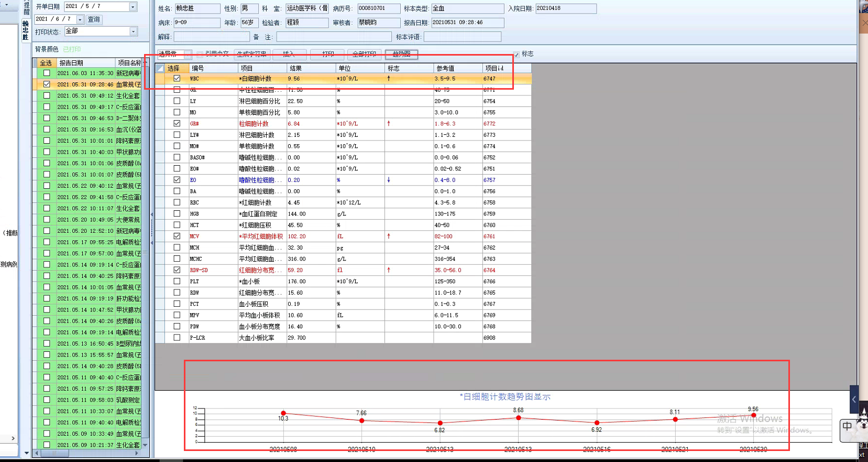868x462 pixels.
Task: Toggle the WBC row checkbox
Action: tap(177, 79)
